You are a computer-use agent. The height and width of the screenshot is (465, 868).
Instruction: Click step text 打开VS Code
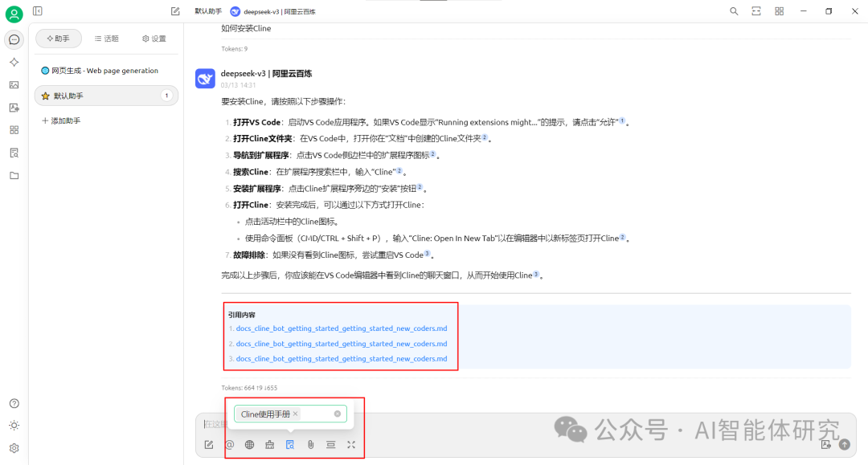257,122
